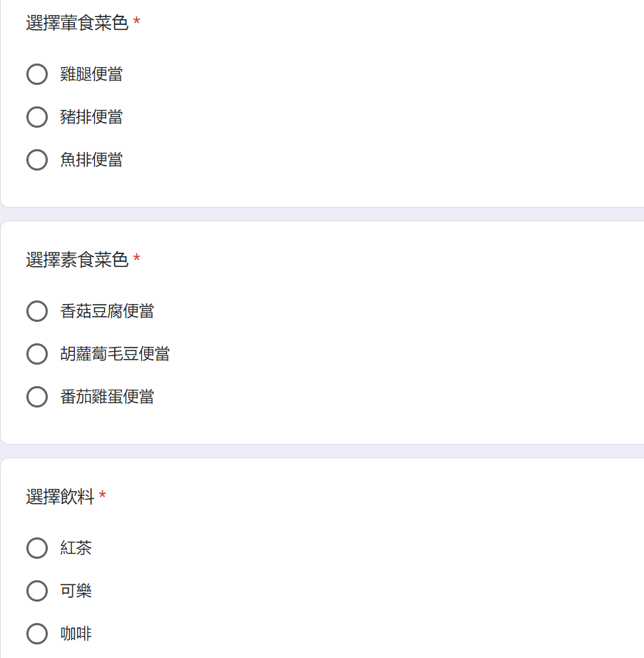644x658 pixels.
Task: Choose the 咖啡 radio button
Action: coord(37,634)
